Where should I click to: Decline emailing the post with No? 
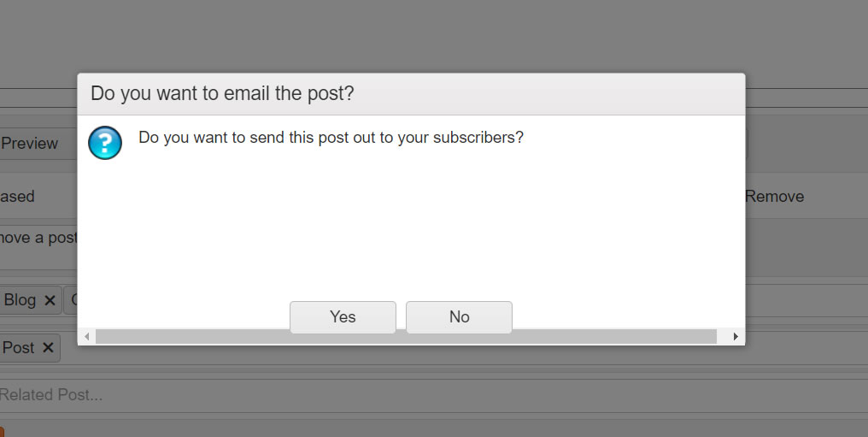pyautogui.click(x=459, y=316)
